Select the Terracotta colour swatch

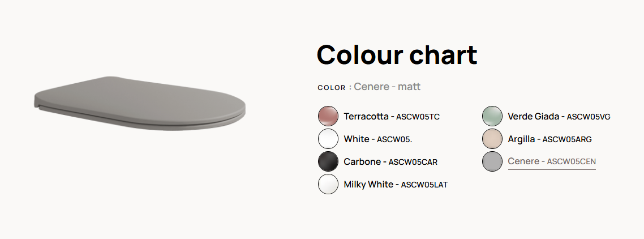tap(328, 116)
